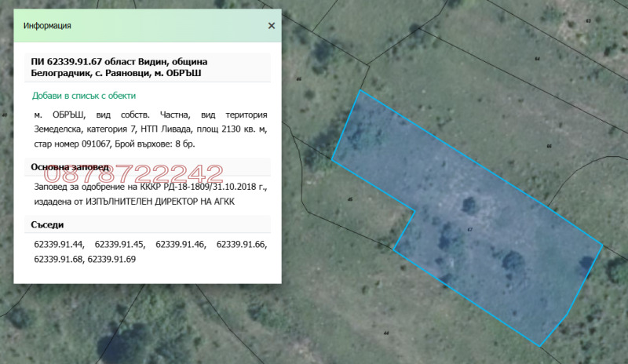The image size is (628, 364).
Task: Click the description text with площ 2130 кв. м
Action: click(x=151, y=129)
